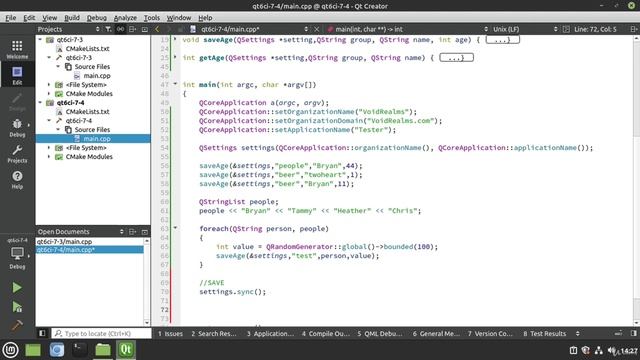Open the Debug menu
This screenshot has height=360, width=640.
96,18
